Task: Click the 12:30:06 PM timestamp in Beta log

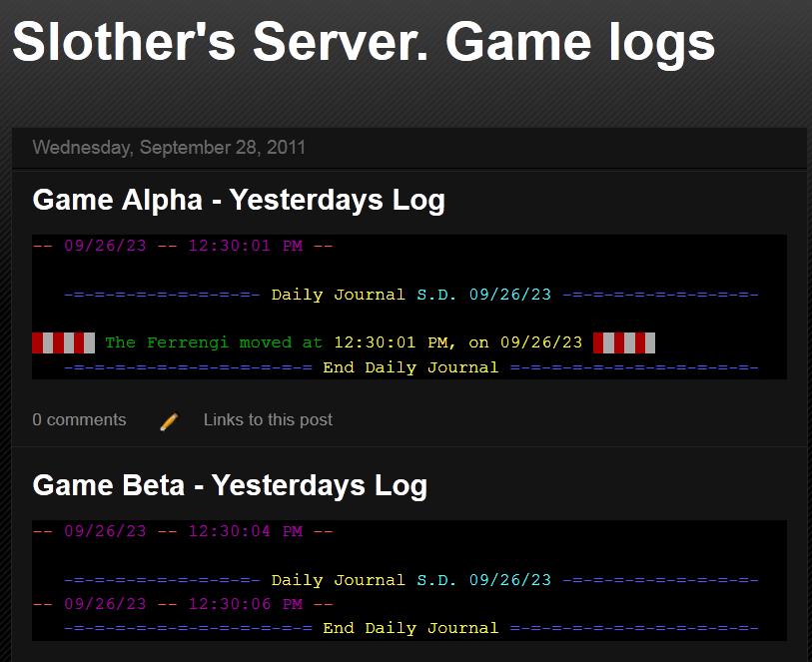Action: point(246,604)
